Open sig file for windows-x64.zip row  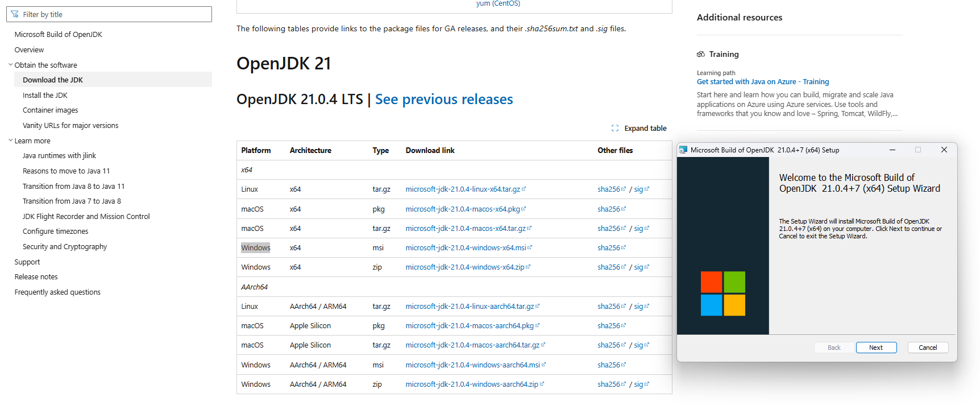[641, 267]
